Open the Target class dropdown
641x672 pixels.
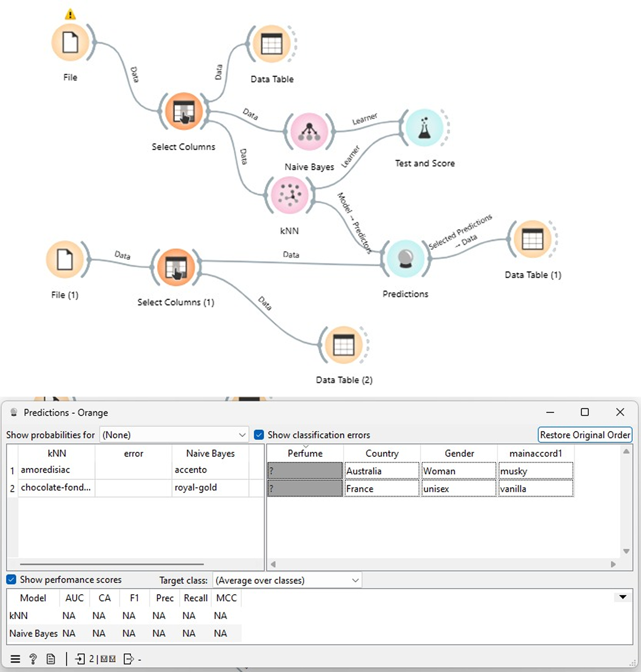pos(287,580)
